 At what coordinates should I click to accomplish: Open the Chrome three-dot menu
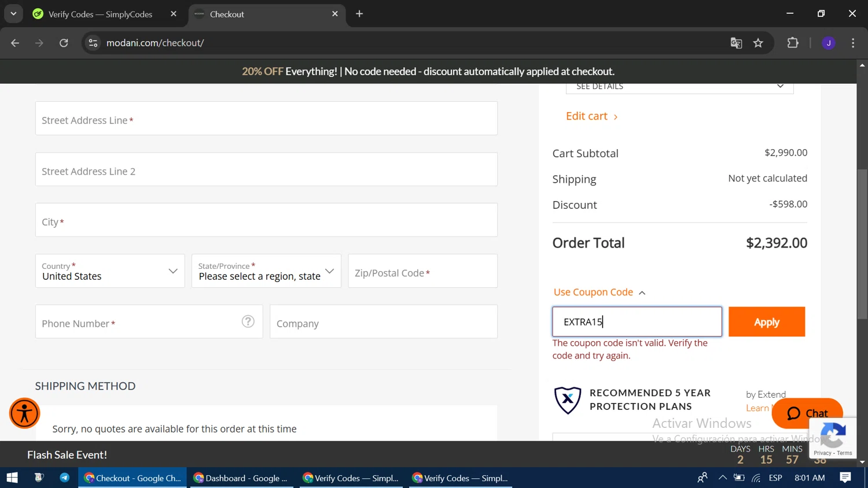(x=853, y=43)
